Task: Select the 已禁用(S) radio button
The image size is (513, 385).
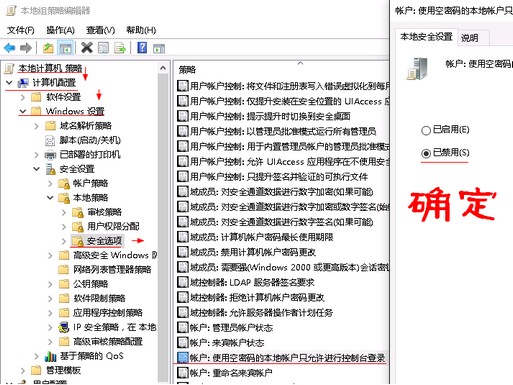Action: 426,153
